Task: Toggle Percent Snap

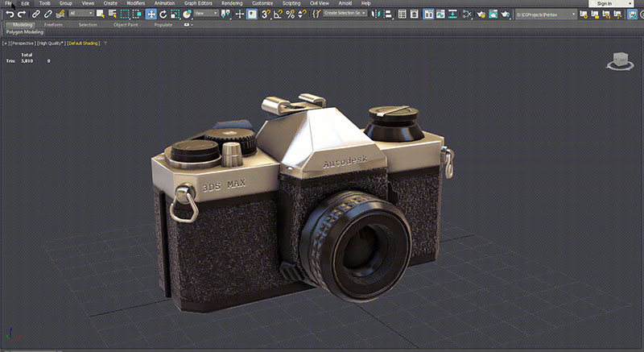Action: coord(290,14)
